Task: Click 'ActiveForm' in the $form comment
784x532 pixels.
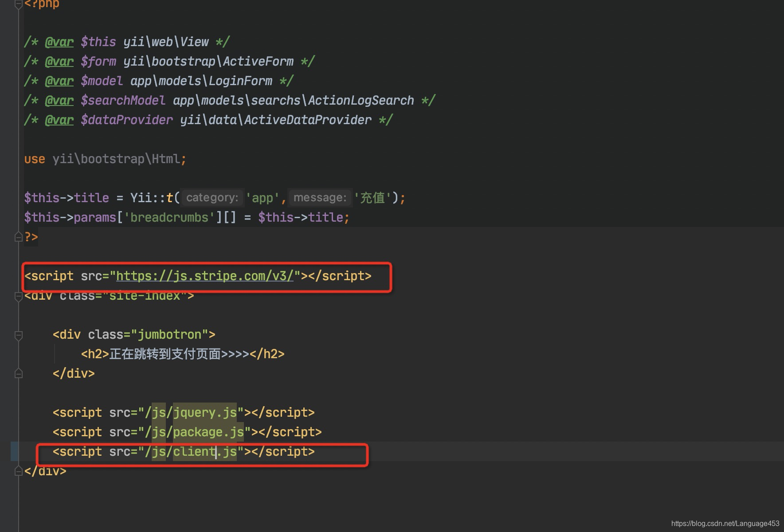Action: [x=258, y=62]
